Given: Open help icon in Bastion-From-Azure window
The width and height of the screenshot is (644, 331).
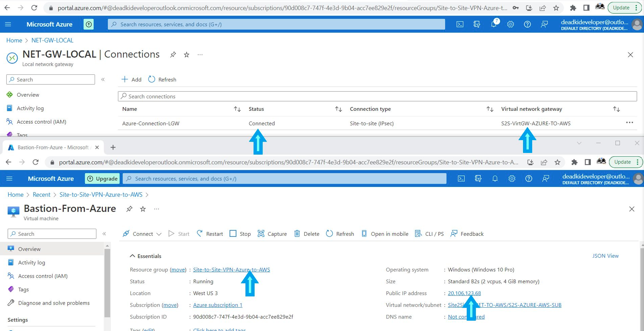Looking at the screenshot, I should [529, 179].
